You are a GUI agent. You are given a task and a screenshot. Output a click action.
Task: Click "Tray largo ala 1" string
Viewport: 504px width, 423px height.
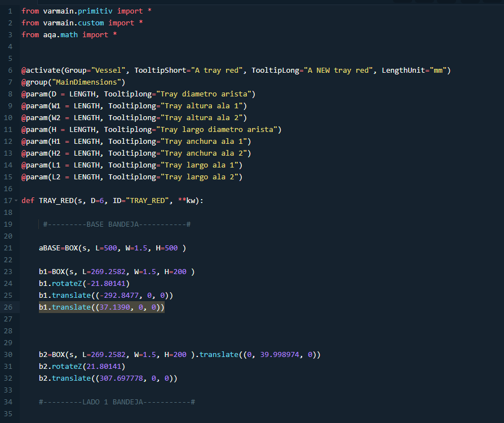(x=199, y=165)
